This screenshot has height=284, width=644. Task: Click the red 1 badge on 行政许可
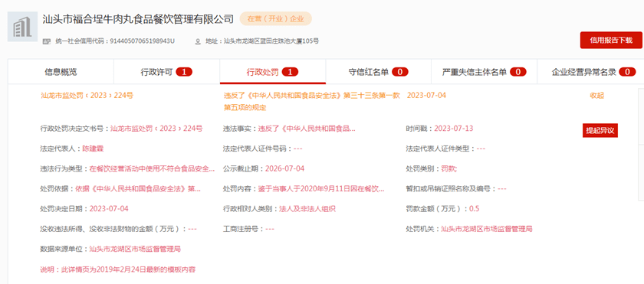(184, 72)
